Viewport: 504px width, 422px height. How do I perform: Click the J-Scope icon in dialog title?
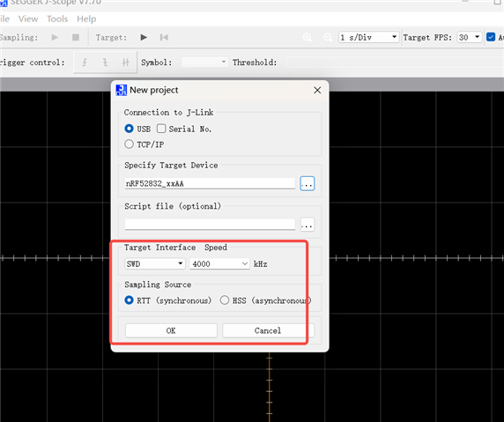(122, 90)
